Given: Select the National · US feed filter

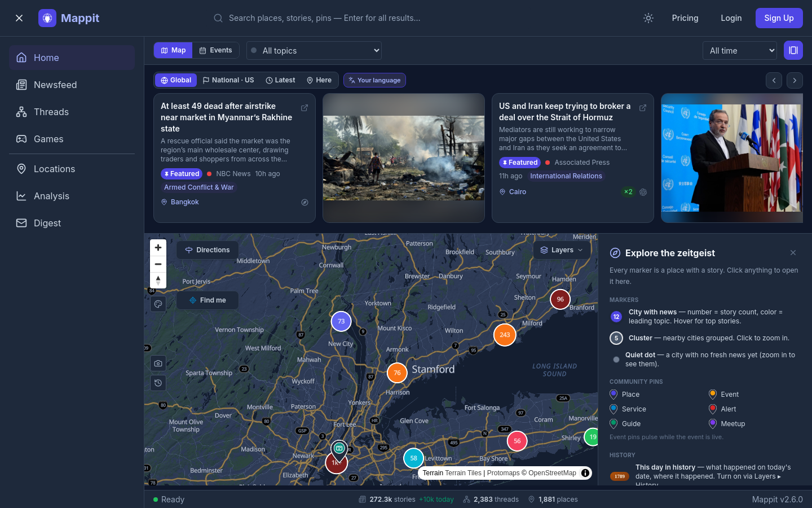Looking at the screenshot, I should point(228,80).
